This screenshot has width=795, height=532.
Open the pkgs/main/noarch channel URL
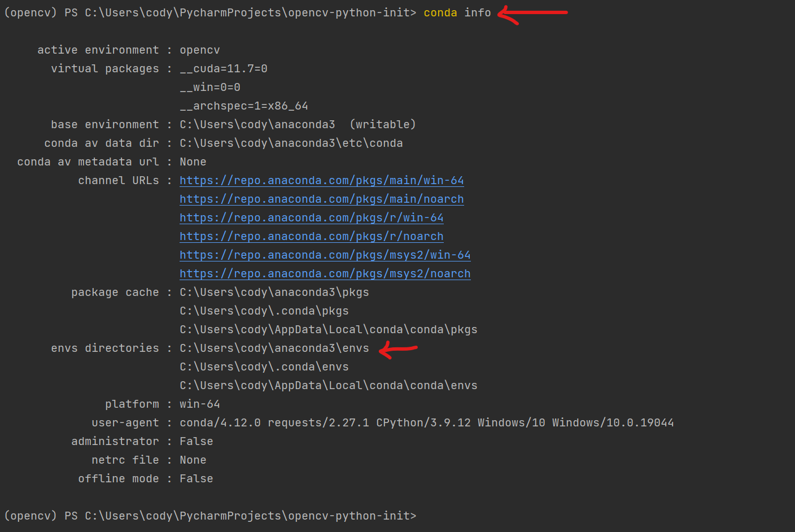click(321, 199)
